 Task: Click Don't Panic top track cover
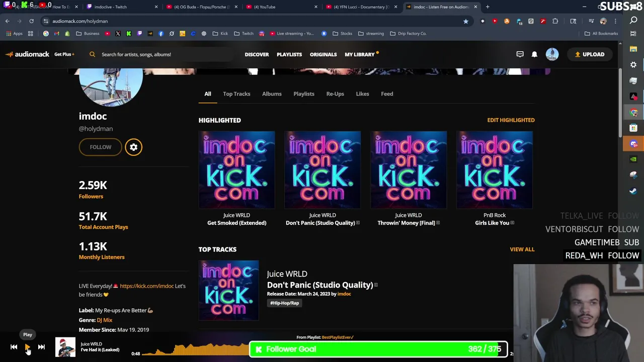pyautogui.click(x=228, y=290)
